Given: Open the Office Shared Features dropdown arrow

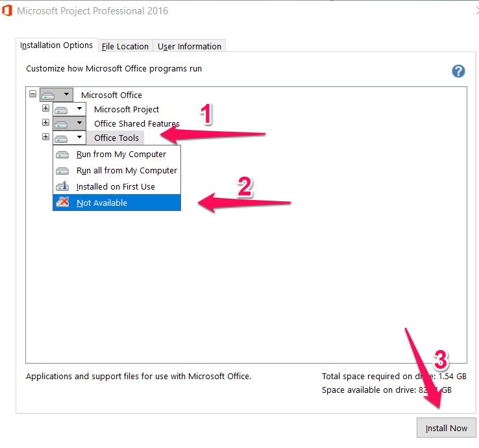Looking at the screenshot, I should coord(79,123).
